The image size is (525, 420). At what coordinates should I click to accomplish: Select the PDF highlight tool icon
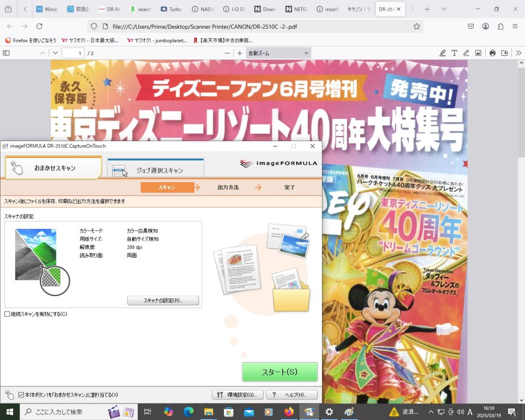(x=443, y=53)
